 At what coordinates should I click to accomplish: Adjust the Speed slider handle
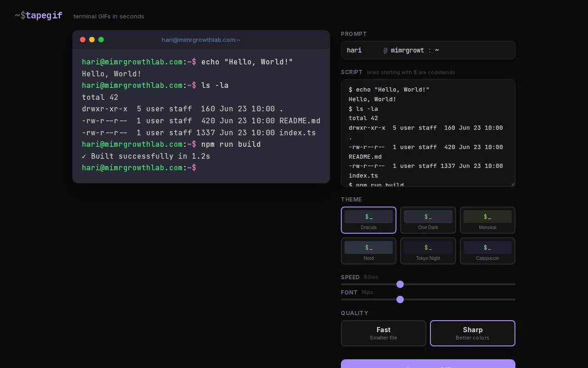point(400,284)
